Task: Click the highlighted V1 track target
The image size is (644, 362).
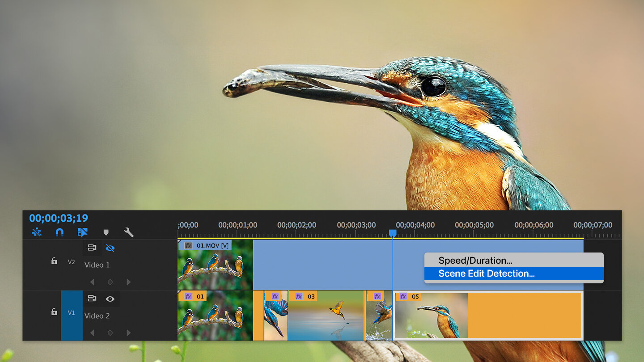Action: pos(72,316)
